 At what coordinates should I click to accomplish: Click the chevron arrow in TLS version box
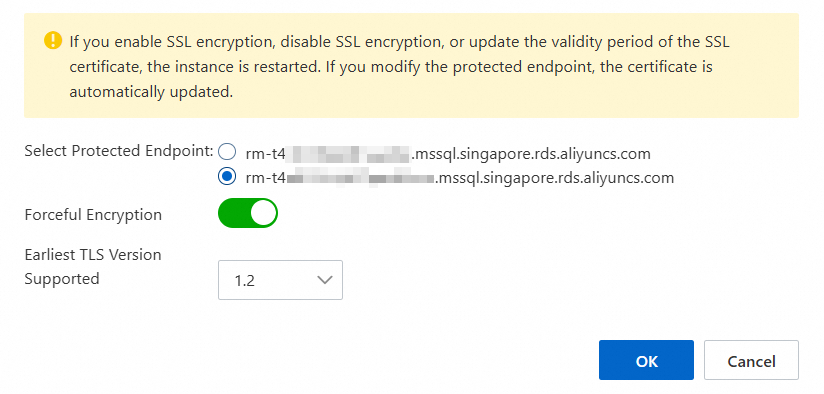point(325,280)
